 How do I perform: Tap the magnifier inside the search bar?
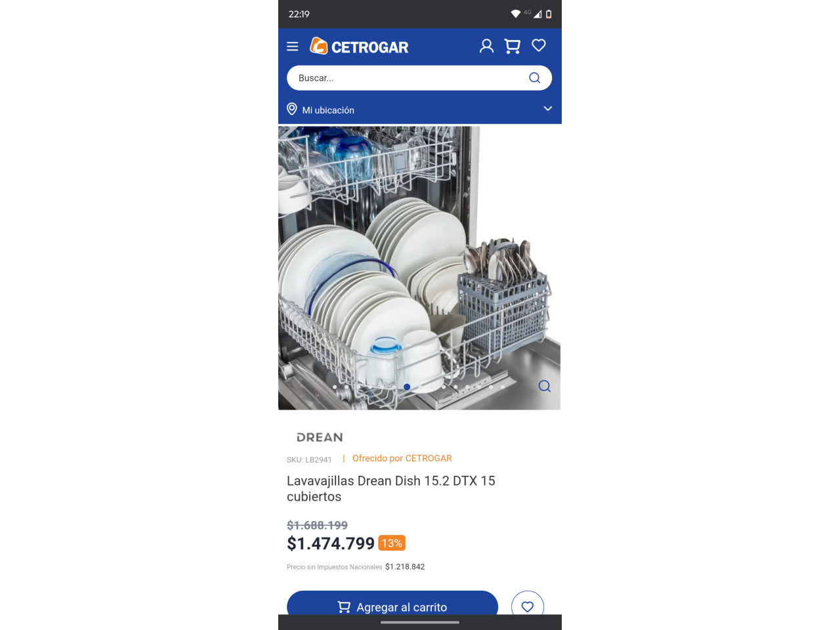pyautogui.click(x=535, y=78)
